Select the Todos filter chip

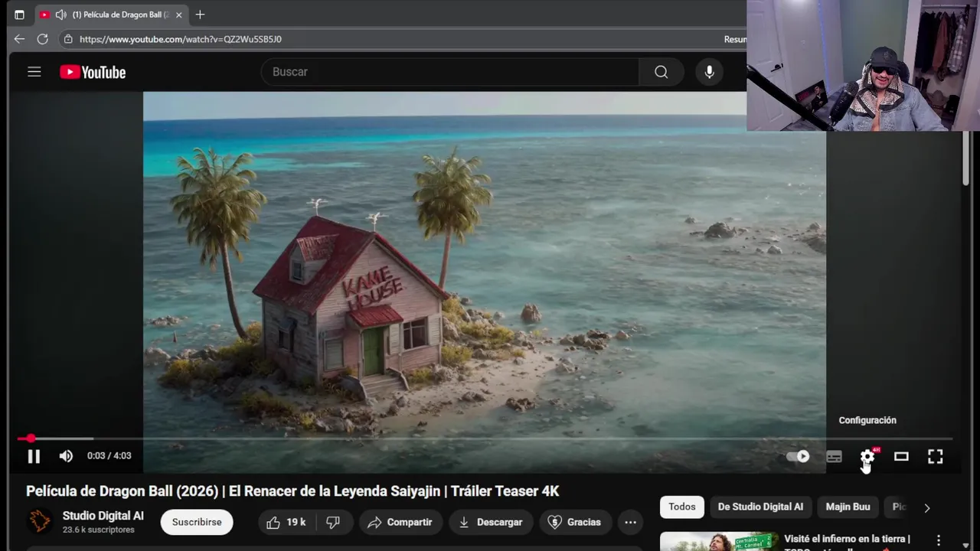[x=682, y=507]
